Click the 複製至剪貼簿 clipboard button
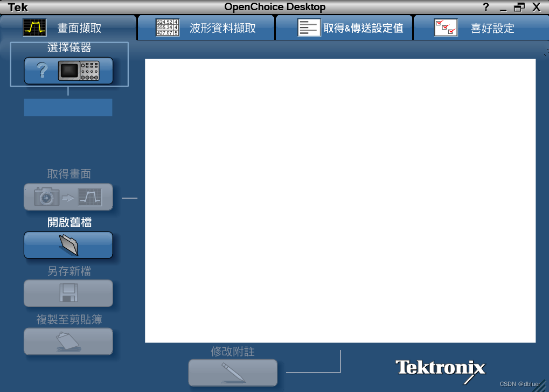 (68, 341)
